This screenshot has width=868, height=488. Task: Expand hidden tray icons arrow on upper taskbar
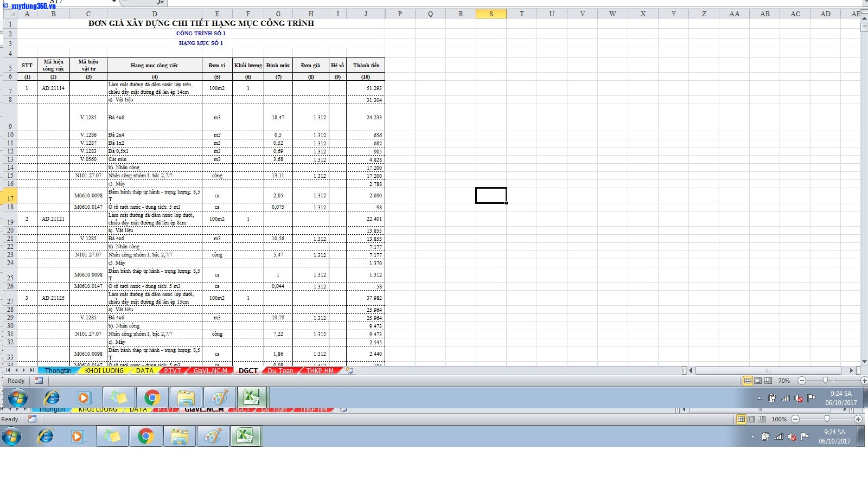759,399
